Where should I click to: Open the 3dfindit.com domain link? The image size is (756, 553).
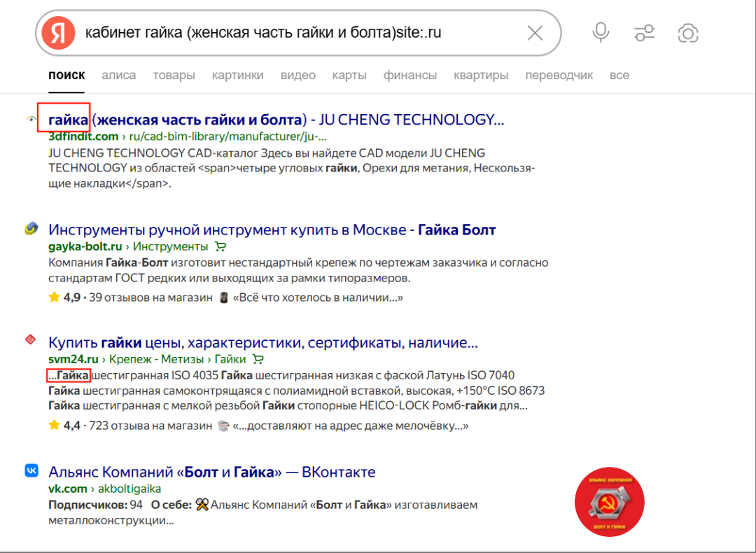click(x=83, y=136)
